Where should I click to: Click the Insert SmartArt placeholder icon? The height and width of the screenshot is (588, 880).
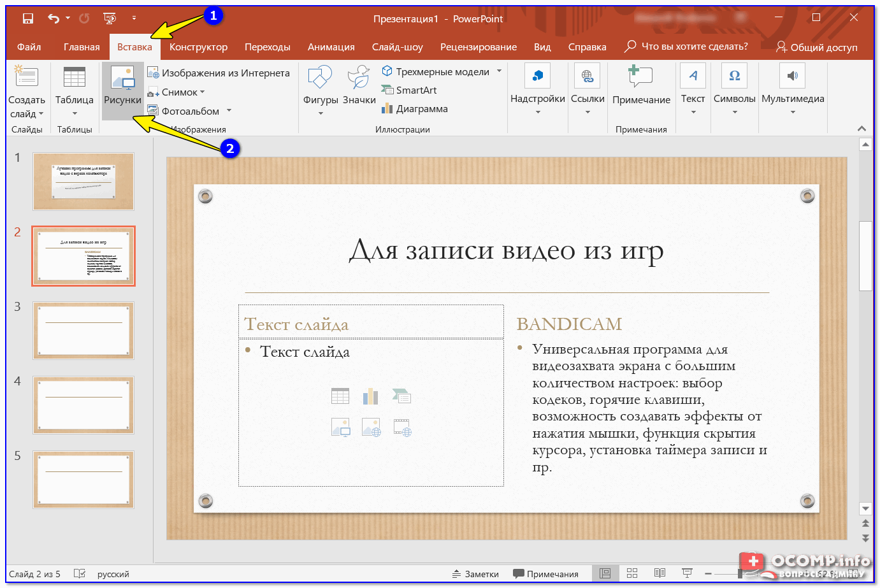pyautogui.click(x=401, y=396)
